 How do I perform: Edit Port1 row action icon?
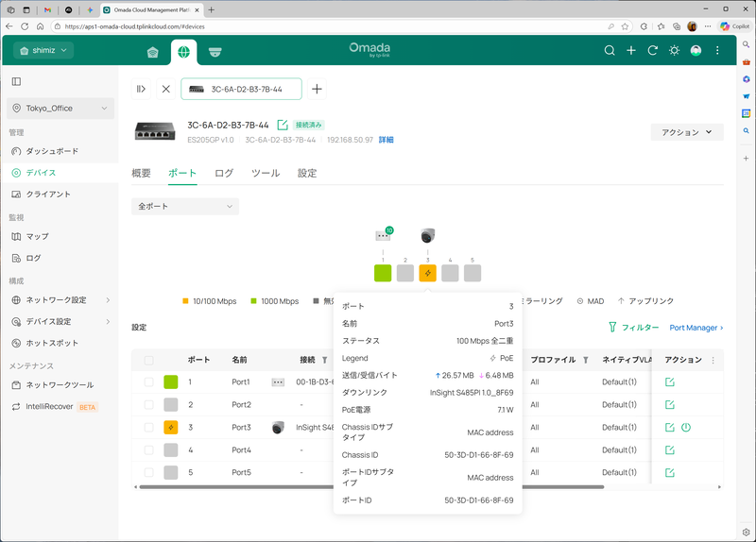(x=670, y=382)
